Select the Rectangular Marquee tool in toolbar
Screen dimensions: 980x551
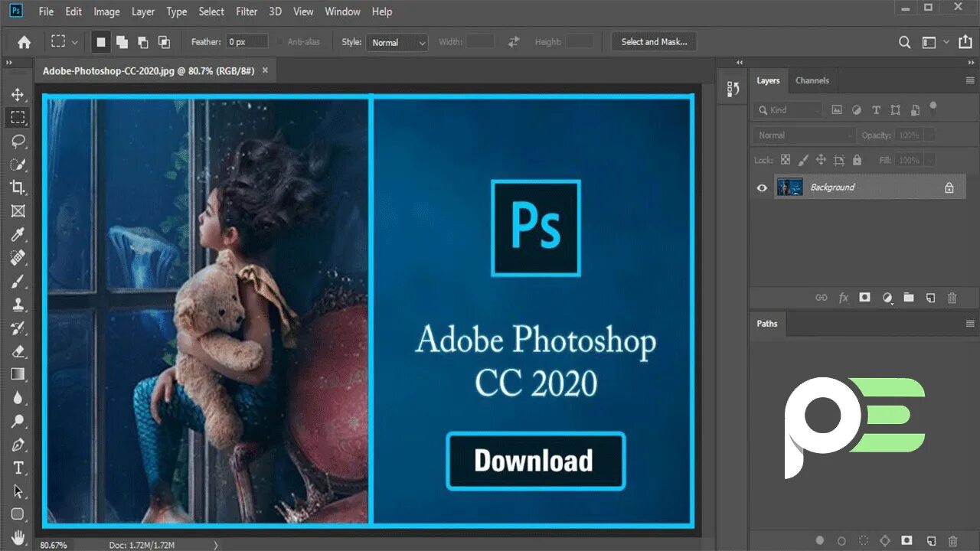point(18,118)
